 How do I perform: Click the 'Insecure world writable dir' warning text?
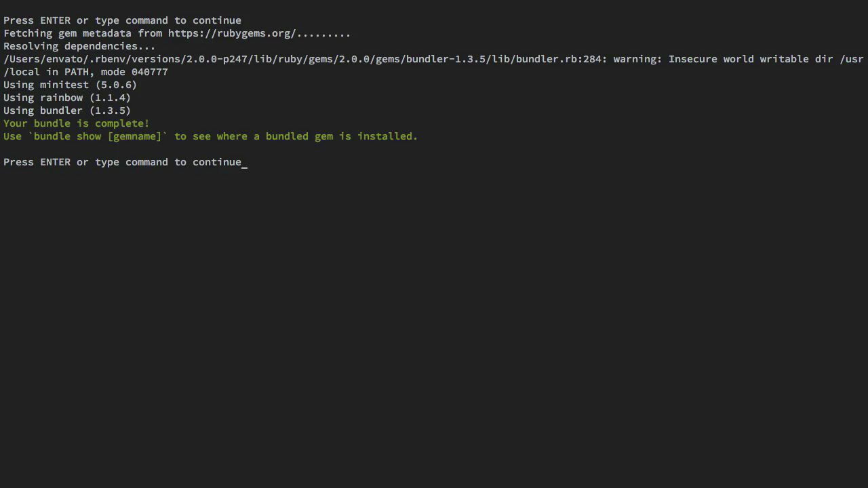[751, 59]
